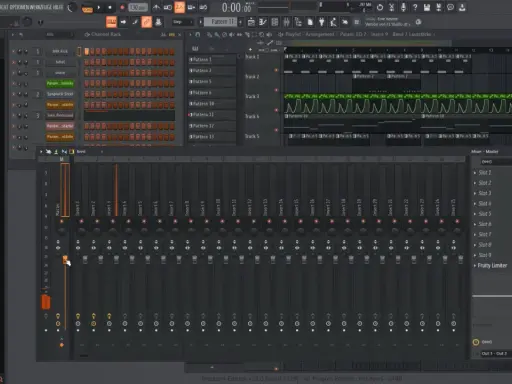Toggle the wait-for-input recording icon

(168, 7)
